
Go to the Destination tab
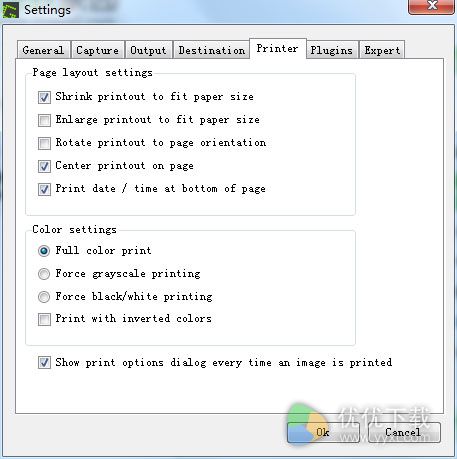coord(211,50)
